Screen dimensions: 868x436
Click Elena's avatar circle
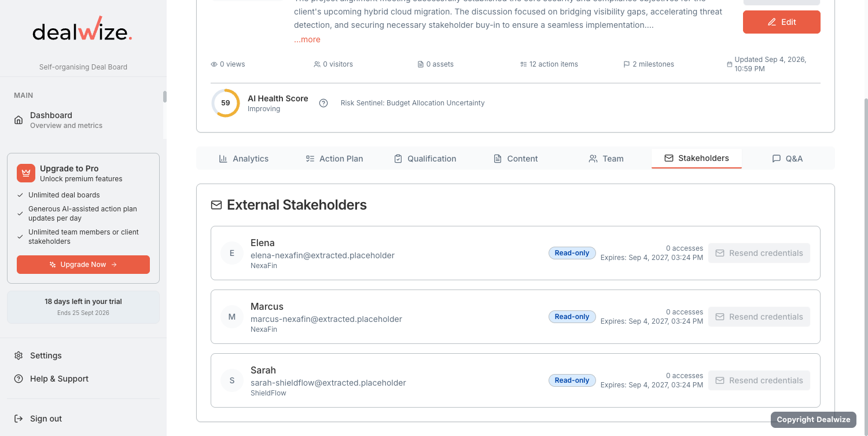point(232,253)
